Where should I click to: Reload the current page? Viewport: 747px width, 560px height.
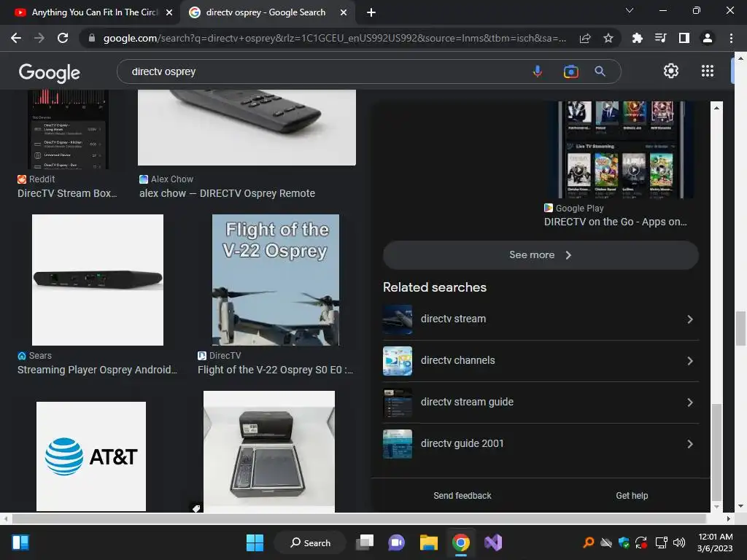click(63, 38)
